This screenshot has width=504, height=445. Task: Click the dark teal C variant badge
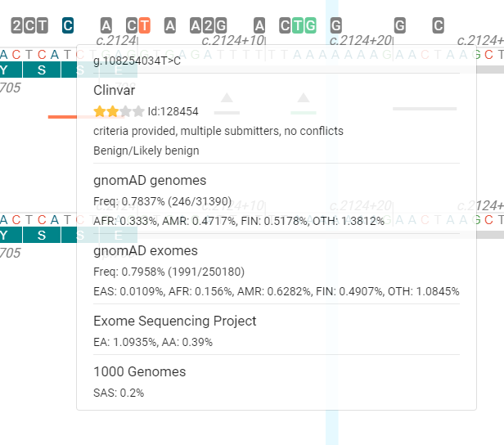pos(68,25)
